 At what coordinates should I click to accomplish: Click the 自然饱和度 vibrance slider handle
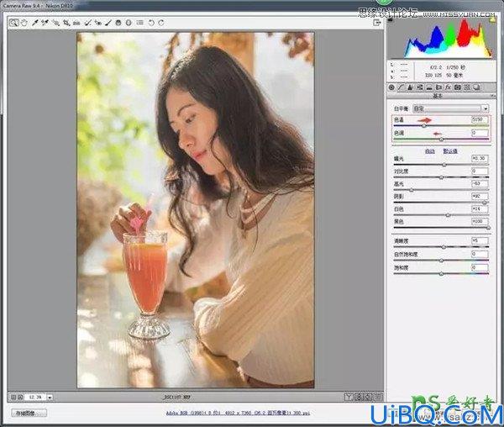click(441, 261)
